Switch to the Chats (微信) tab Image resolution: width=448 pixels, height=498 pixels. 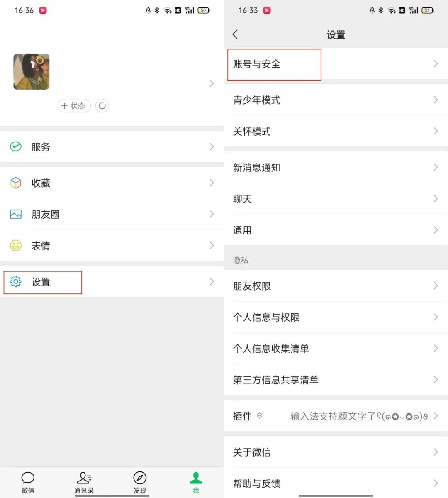pyautogui.click(x=28, y=483)
